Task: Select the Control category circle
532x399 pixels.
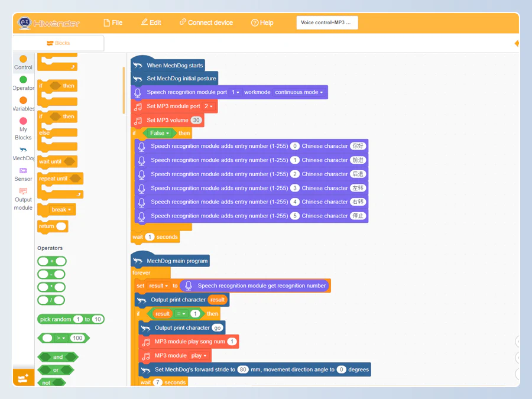Action: point(23,59)
